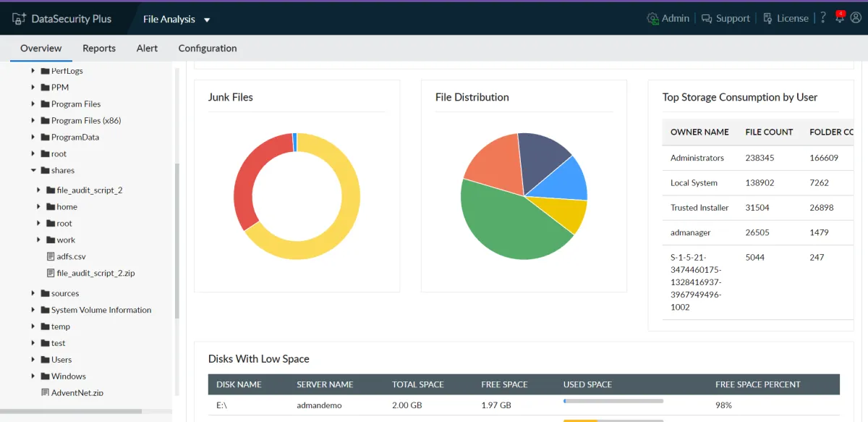Open the notifications bell icon
Viewport: 868px width, 422px height.
click(840, 18)
